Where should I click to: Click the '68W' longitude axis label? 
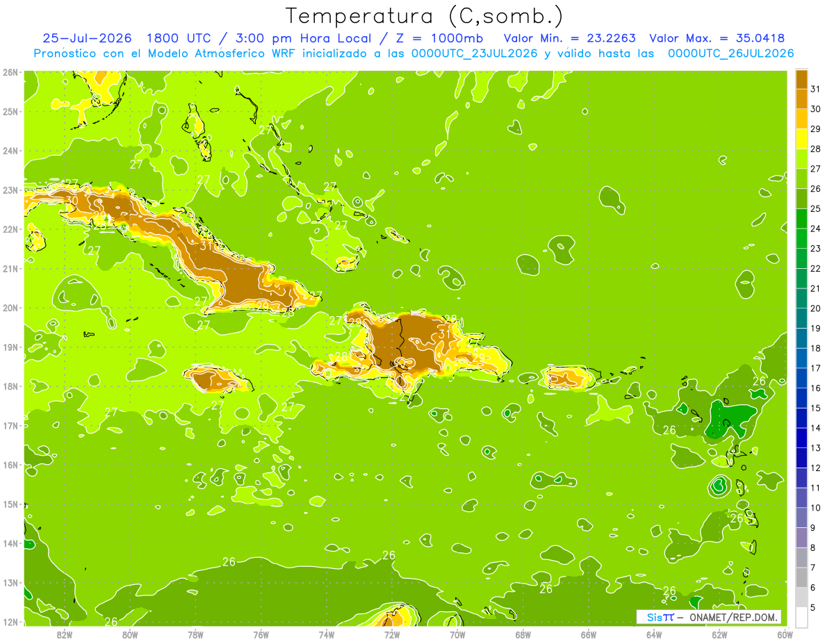pyautogui.click(x=523, y=634)
